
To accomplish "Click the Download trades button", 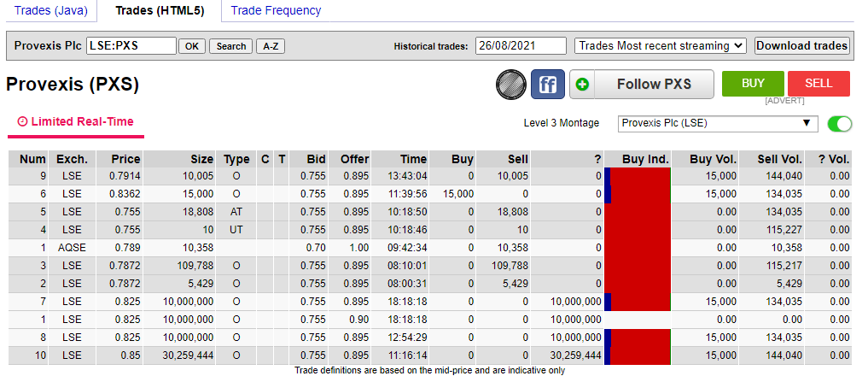I will (801, 45).
